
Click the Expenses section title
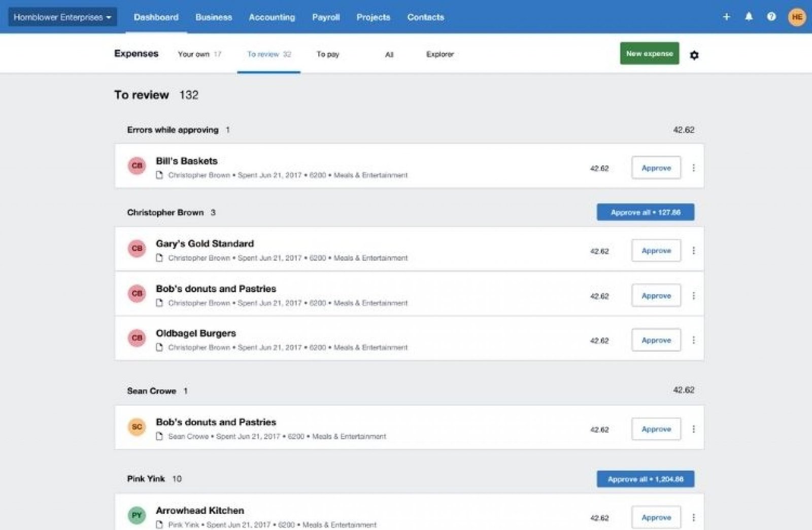coord(136,54)
